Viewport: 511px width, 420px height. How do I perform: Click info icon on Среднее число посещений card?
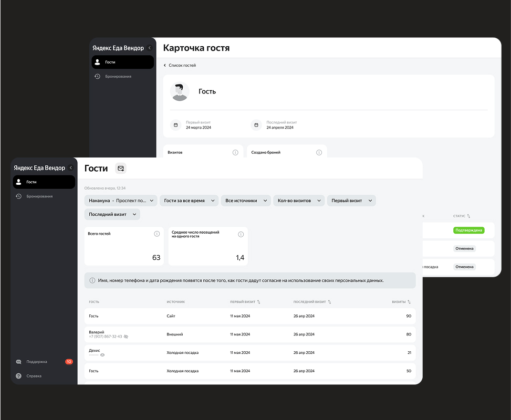pyautogui.click(x=241, y=234)
